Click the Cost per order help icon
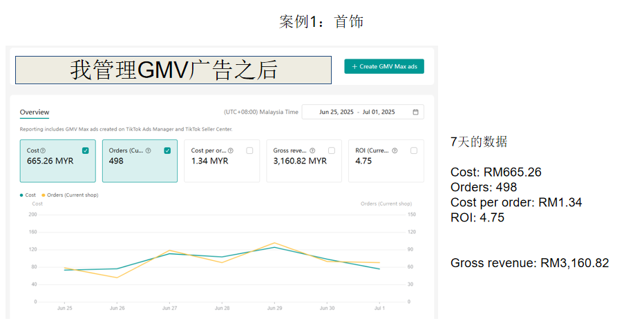 [x=230, y=150]
